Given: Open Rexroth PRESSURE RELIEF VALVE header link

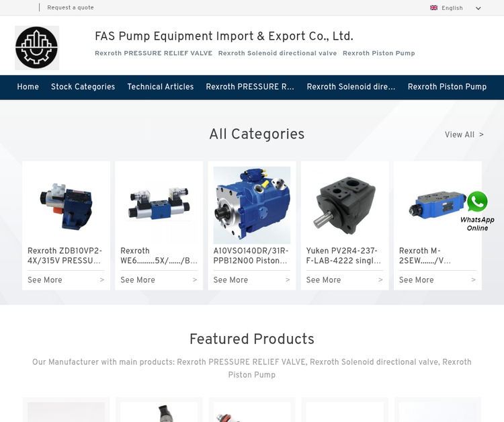Looking at the screenshot, I should click(153, 53).
